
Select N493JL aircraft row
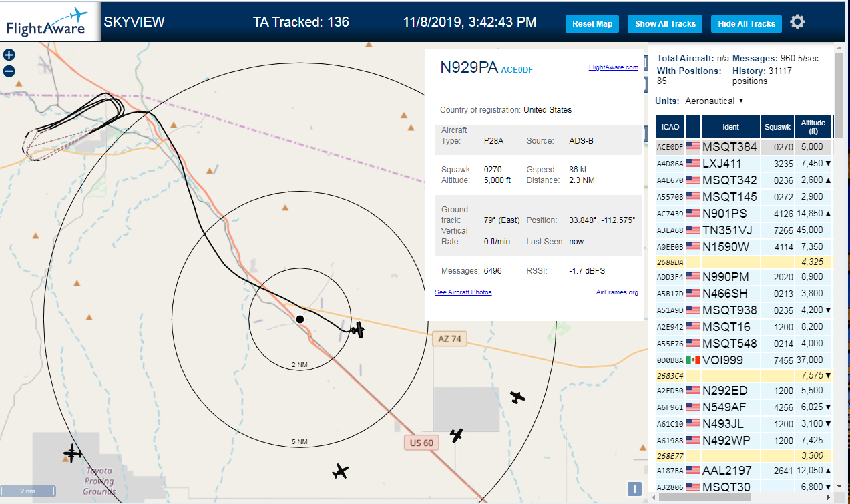[744, 424]
